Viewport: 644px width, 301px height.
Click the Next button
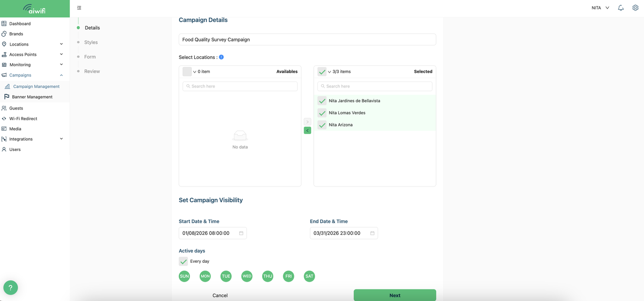(x=395, y=295)
